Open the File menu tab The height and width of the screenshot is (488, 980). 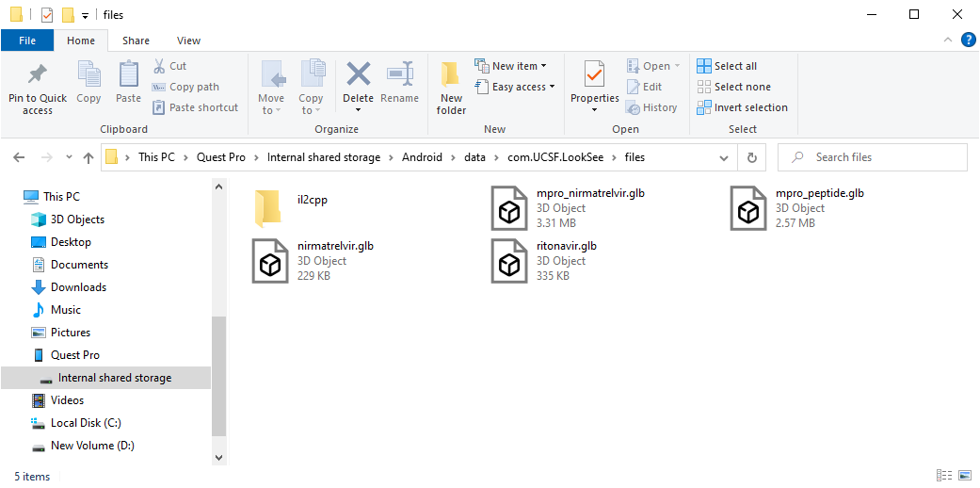tap(27, 41)
